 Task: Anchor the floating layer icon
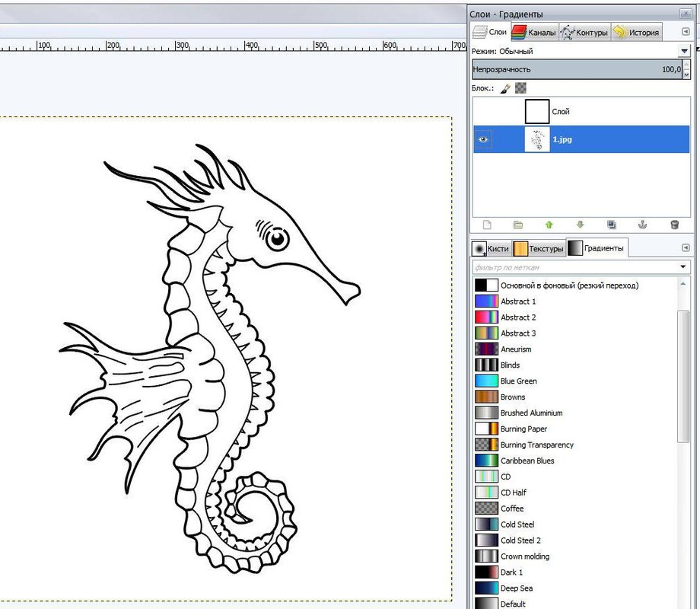pos(642,225)
